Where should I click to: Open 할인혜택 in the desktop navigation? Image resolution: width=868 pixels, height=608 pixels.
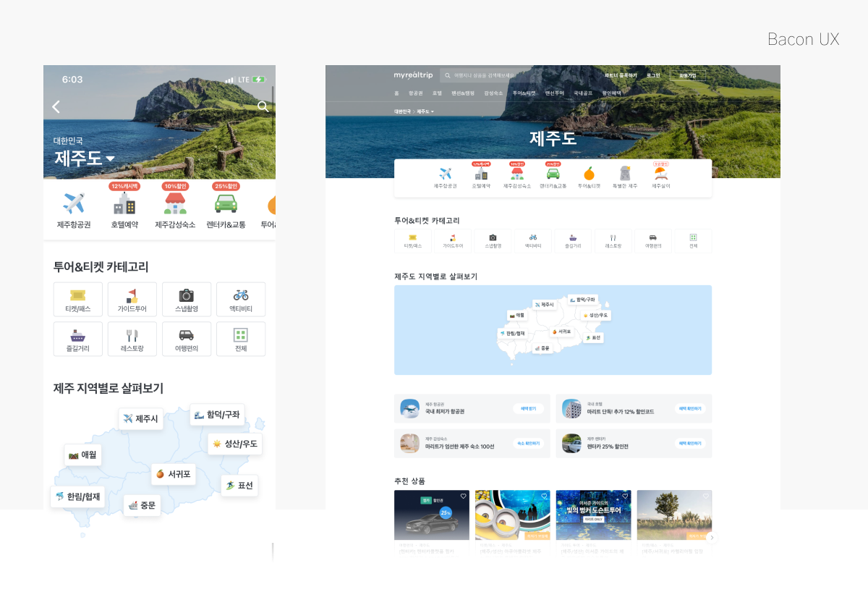click(611, 93)
